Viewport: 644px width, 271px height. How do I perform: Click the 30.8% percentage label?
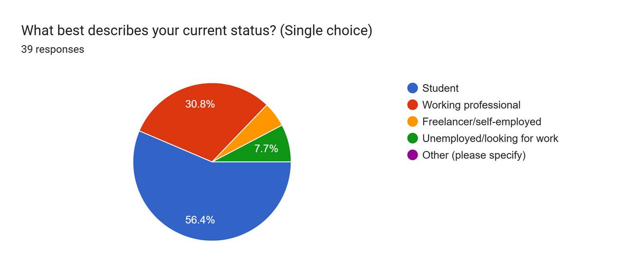[x=200, y=104]
